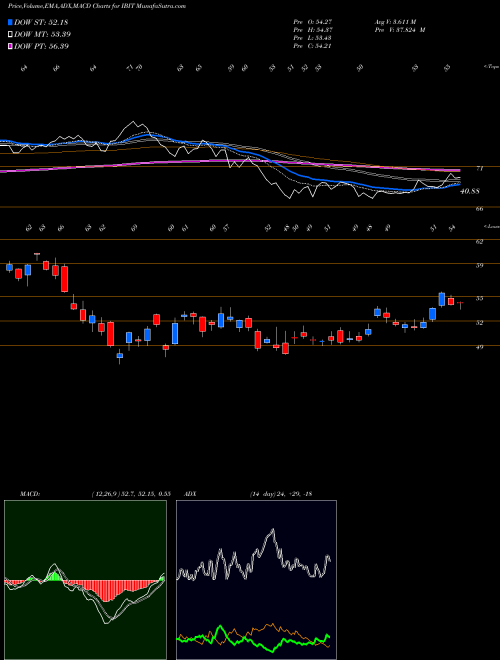Click the last small red candlestick

point(460,304)
